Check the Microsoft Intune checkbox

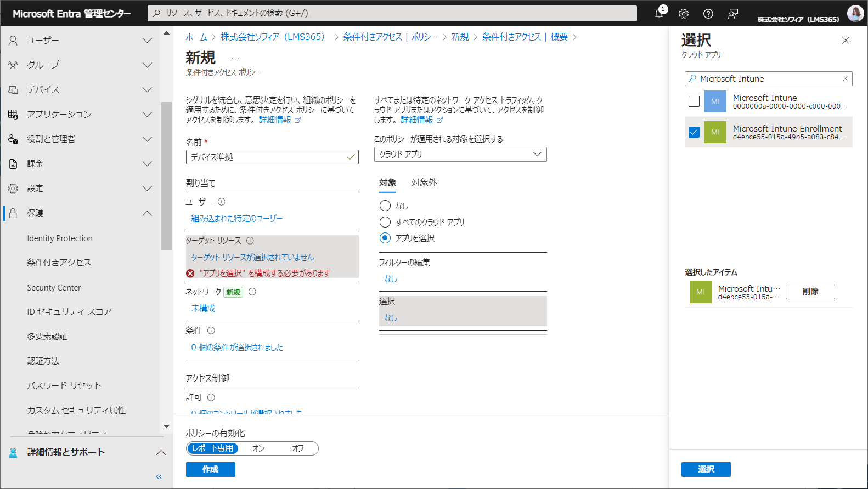[x=694, y=101]
